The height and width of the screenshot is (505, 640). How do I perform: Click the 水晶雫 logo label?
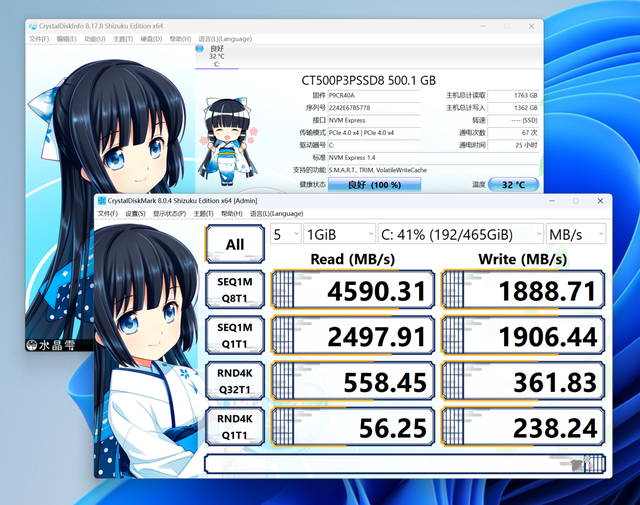[51, 345]
